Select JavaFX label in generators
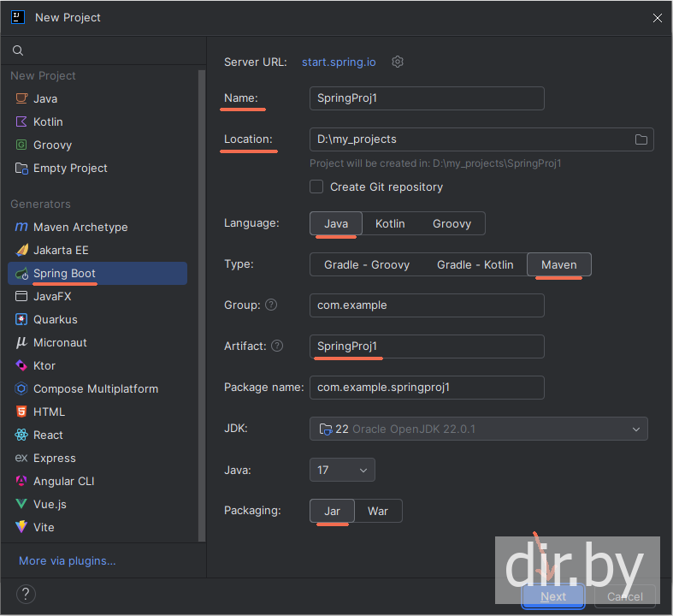The height and width of the screenshot is (616, 673). pos(52,296)
